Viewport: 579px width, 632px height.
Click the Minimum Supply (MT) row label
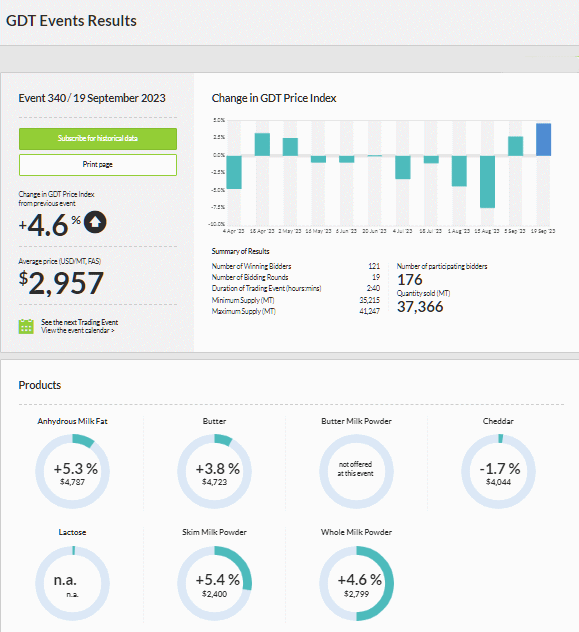(x=243, y=300)
